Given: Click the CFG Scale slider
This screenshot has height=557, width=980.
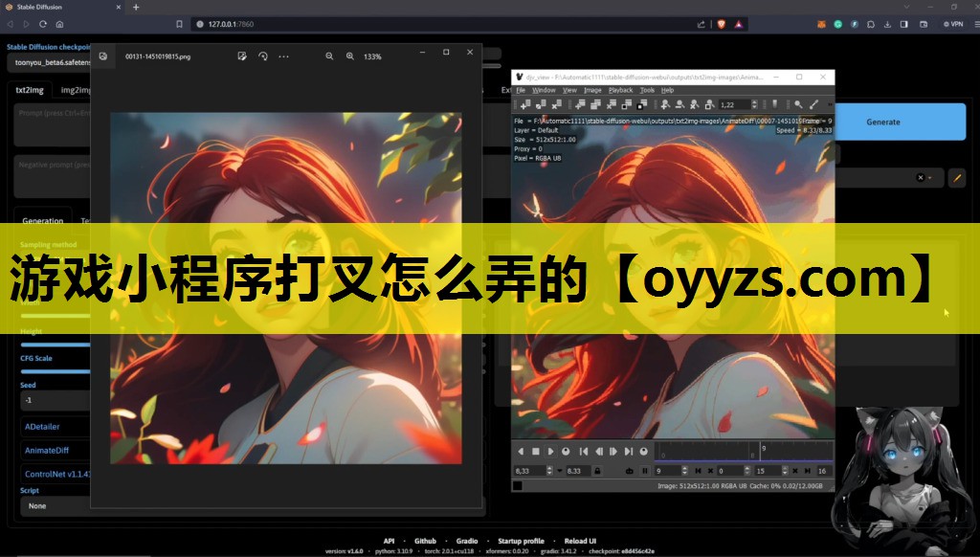Looking at the screenshot, I should [55, 371].
